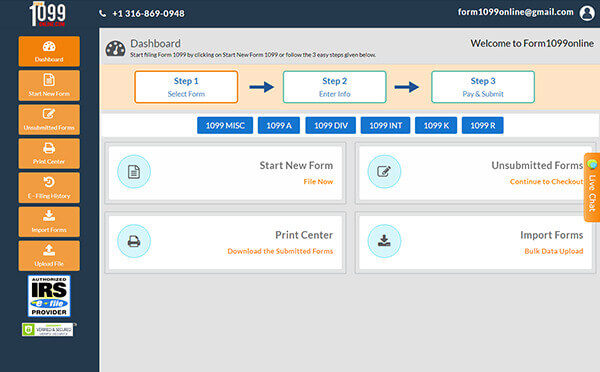Click the Verified & Secured badge
The height and width of the screenshot is (372, 600).
tap(48, 330)
